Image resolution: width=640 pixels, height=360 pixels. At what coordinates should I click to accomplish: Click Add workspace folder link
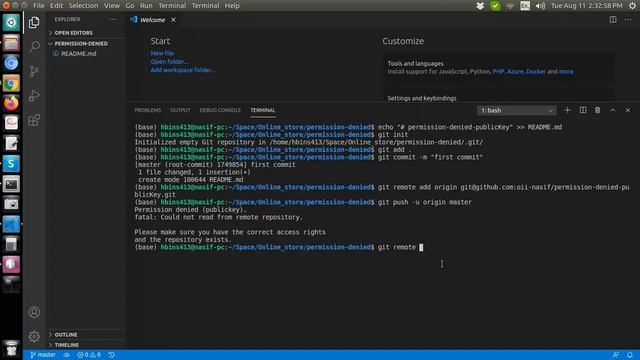(182, 70)
